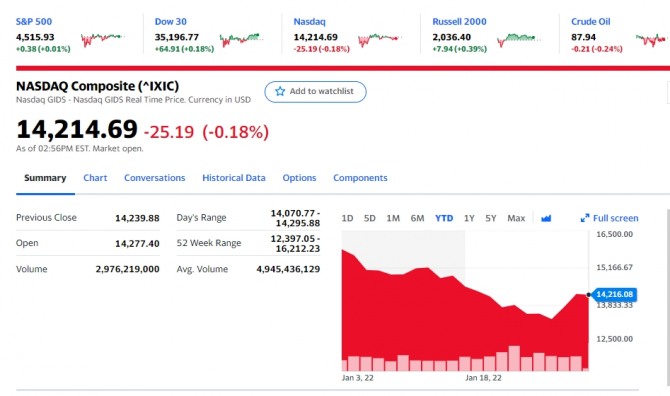Select the 6M chart range
Viewport: 670px width, 396px height.
point(417,218)
